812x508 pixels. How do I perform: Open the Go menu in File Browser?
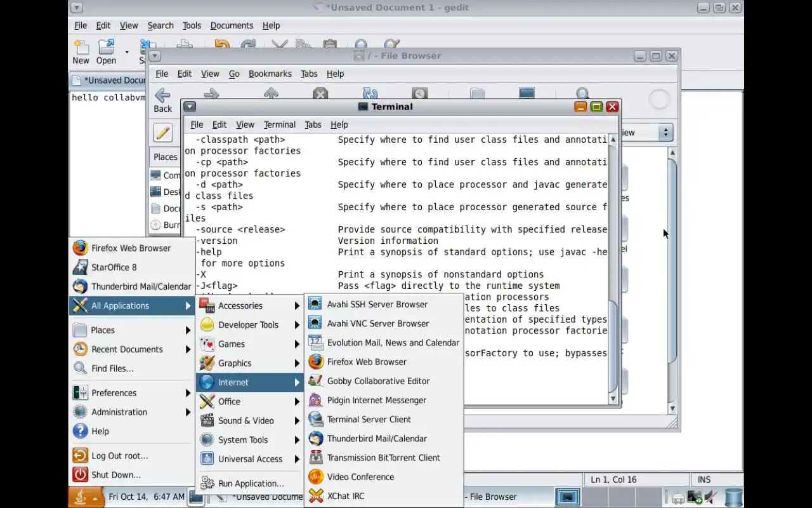[x=234, y=74]
